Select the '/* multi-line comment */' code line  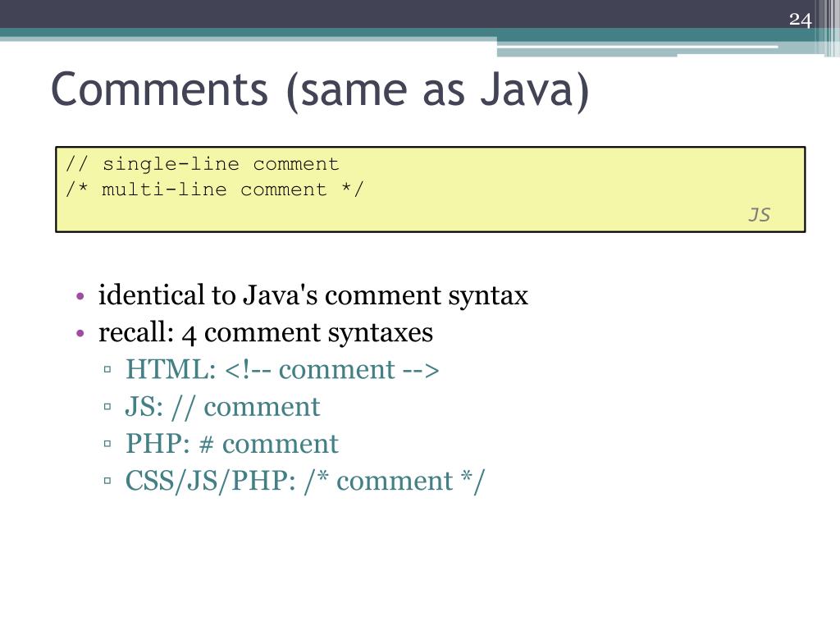tap(214, 189)
